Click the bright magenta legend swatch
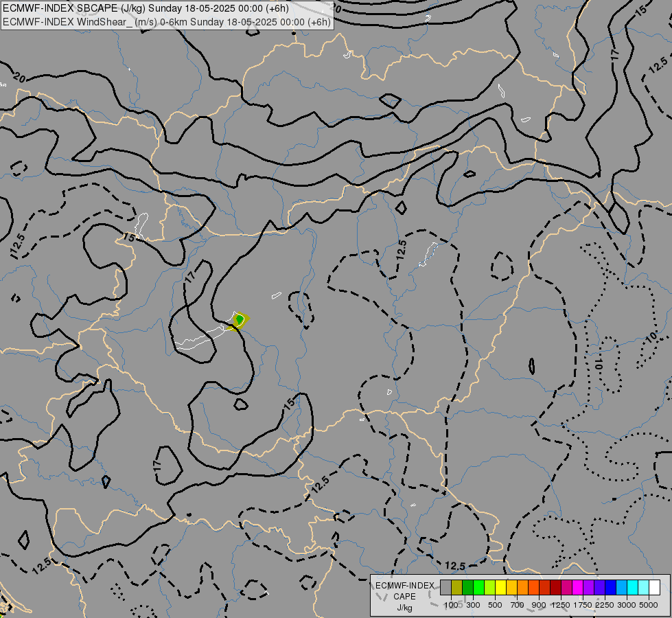Viewport: 672px width, 618px height. [577, 587]
